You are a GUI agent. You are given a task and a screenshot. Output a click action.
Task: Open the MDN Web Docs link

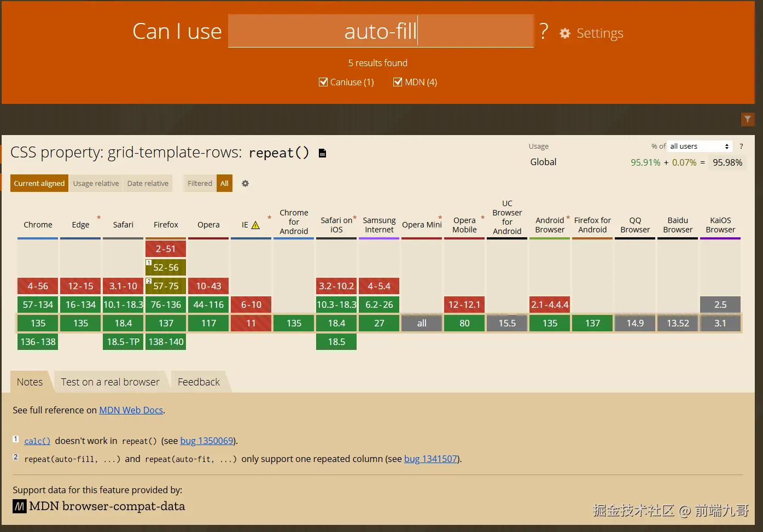click(131, 410)
